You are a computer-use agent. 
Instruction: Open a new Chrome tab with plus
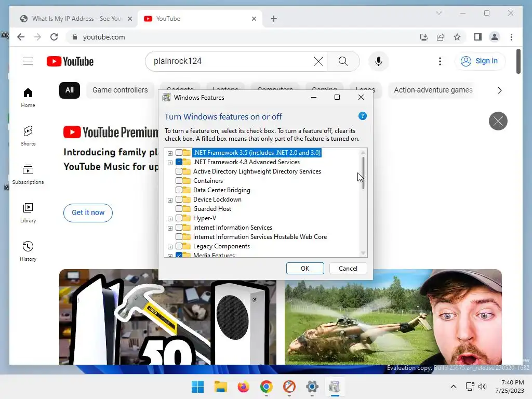[274, 19]
